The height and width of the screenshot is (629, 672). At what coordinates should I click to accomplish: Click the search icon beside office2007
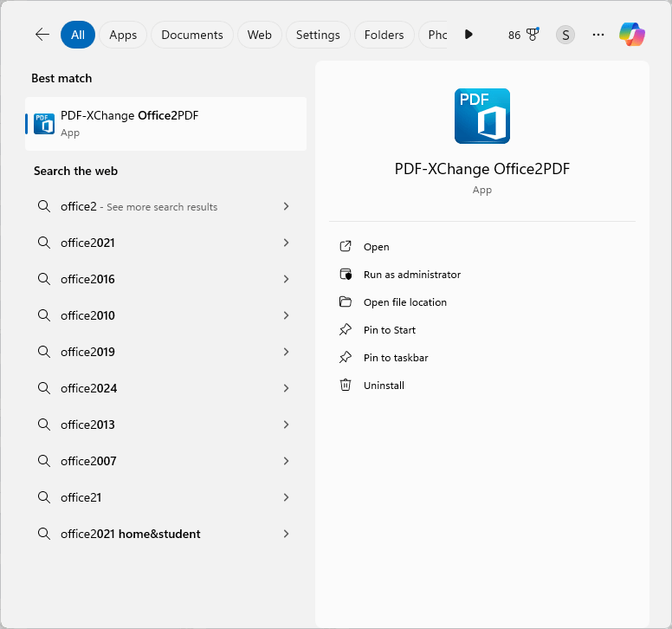coord(43,461)
